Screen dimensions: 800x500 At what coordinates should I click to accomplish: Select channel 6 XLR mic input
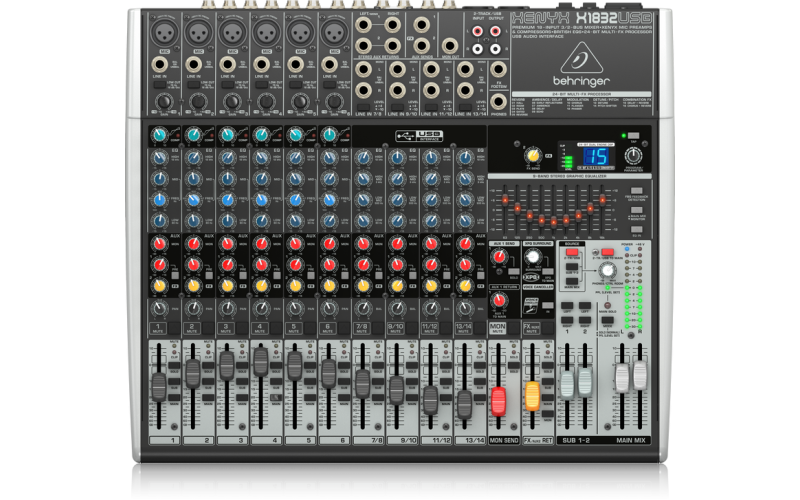click(334, 33)
